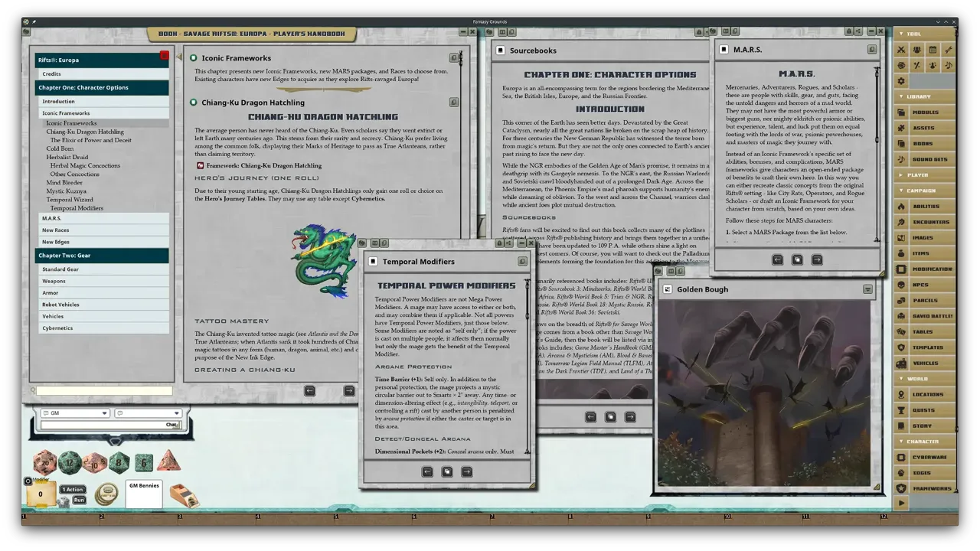Open the Quests list
Screen dimensions: 980x551
[924, 410]
